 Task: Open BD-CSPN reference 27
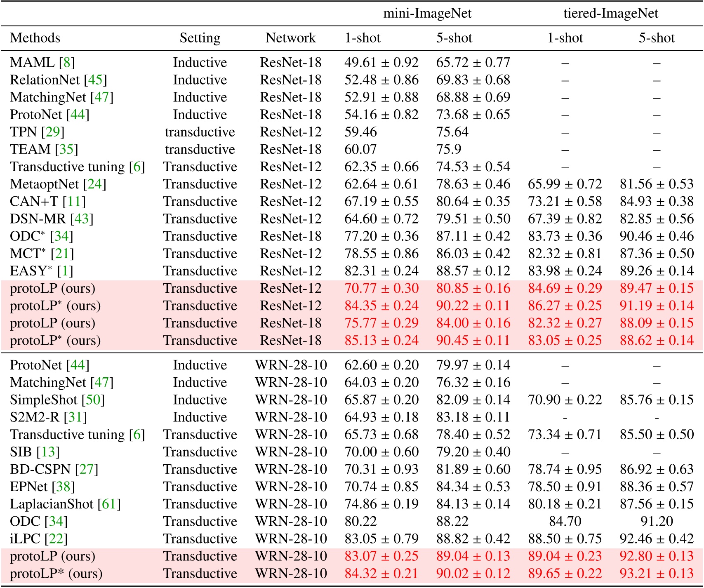[87, 469]
